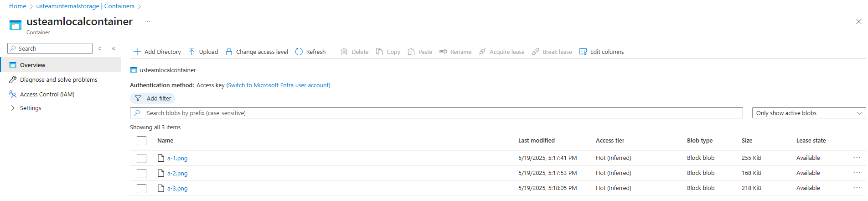
Task: Sort by Size column header
Action: [x=747, y=140]
